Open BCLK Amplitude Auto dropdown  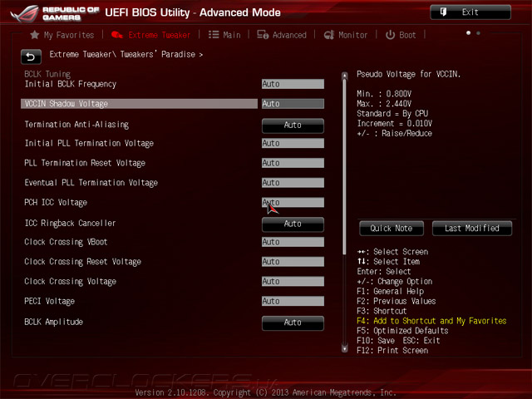293,323
